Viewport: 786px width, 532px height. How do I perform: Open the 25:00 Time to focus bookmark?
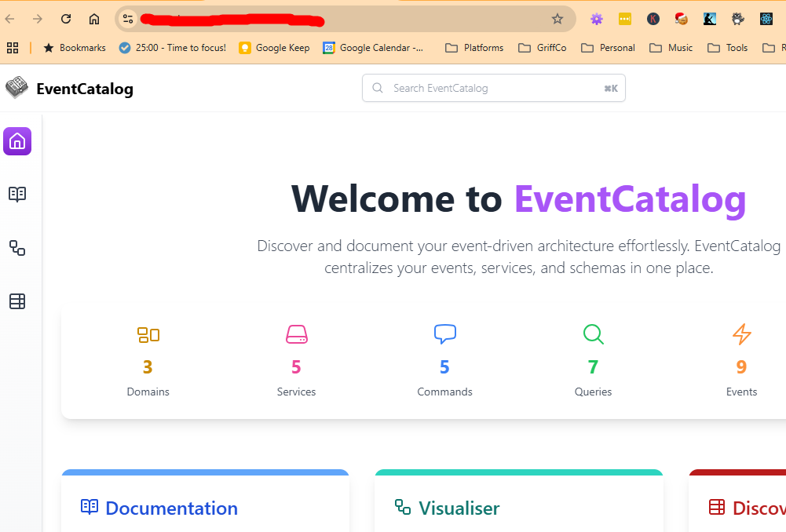173,48
